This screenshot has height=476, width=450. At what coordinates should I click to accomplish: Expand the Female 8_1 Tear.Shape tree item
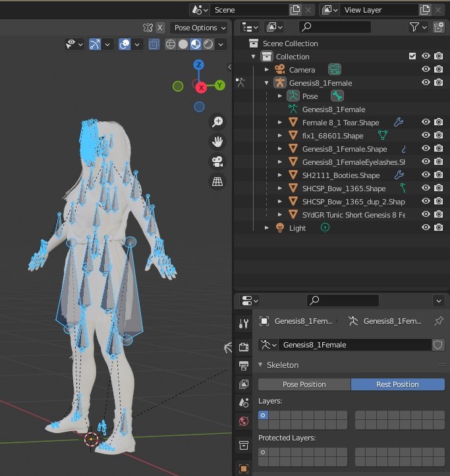pyautogui.click(x=280, y=123)
